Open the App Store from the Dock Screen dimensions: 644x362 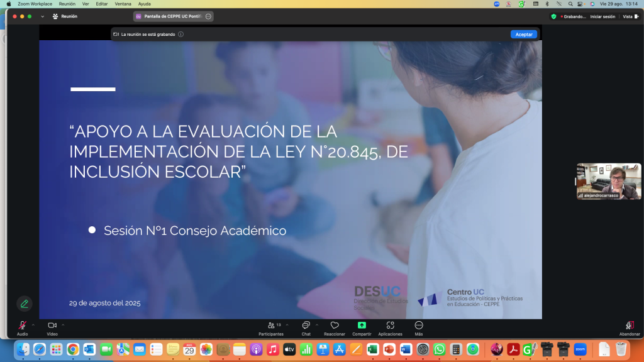[339, 349]
